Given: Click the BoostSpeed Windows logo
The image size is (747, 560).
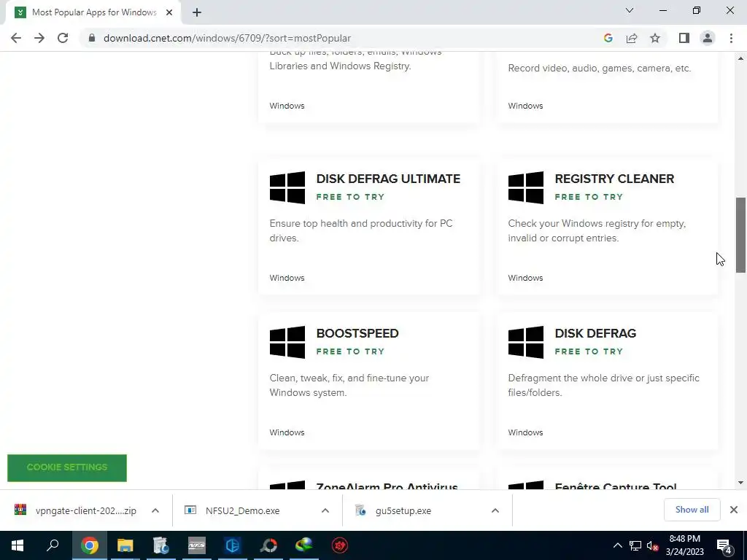Looking at the screenshot, I should pos(287,342).
